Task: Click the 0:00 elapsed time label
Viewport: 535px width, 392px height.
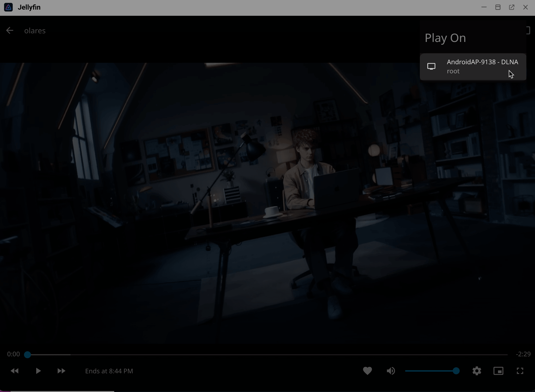Action: tap(13, 354)
